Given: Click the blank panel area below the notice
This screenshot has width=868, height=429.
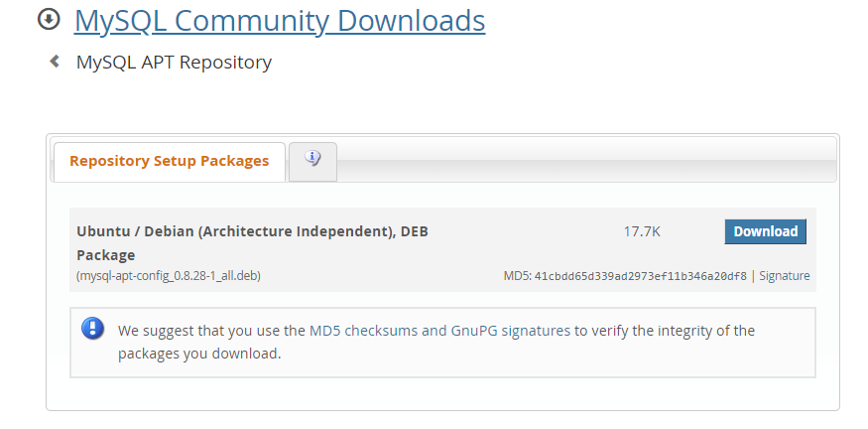Looking at the screenshot, I should (x=442, y=393).
